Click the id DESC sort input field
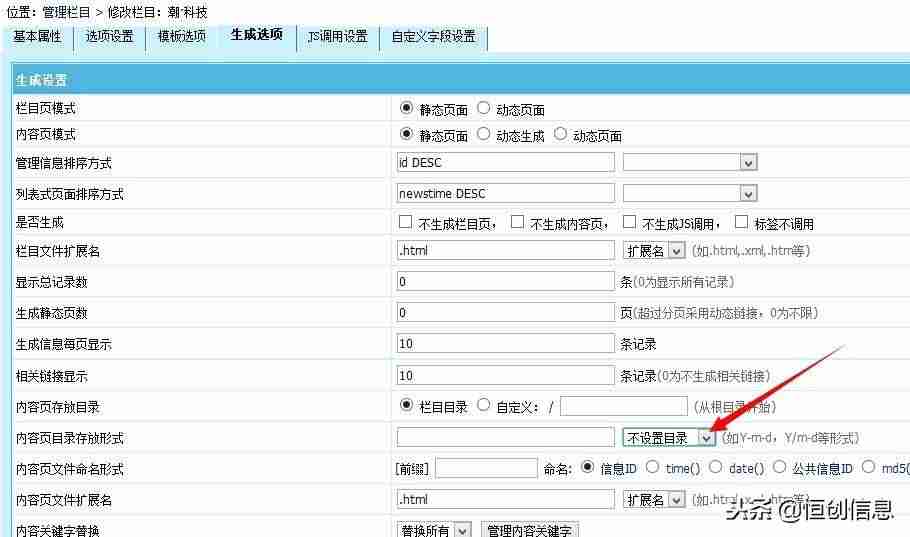 click(505, 163)
